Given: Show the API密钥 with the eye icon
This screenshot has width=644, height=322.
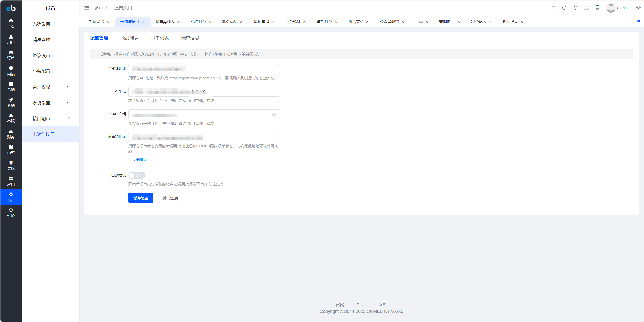Looking at the screenshot, I should pyautogui.click(x=274, y=114).
